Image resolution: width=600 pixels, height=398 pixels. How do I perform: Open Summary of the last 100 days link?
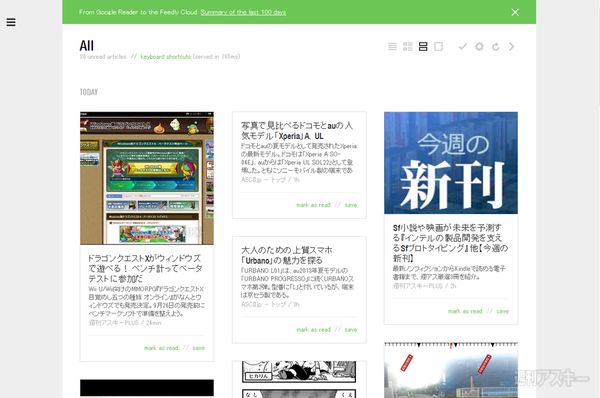pos(243,12)
